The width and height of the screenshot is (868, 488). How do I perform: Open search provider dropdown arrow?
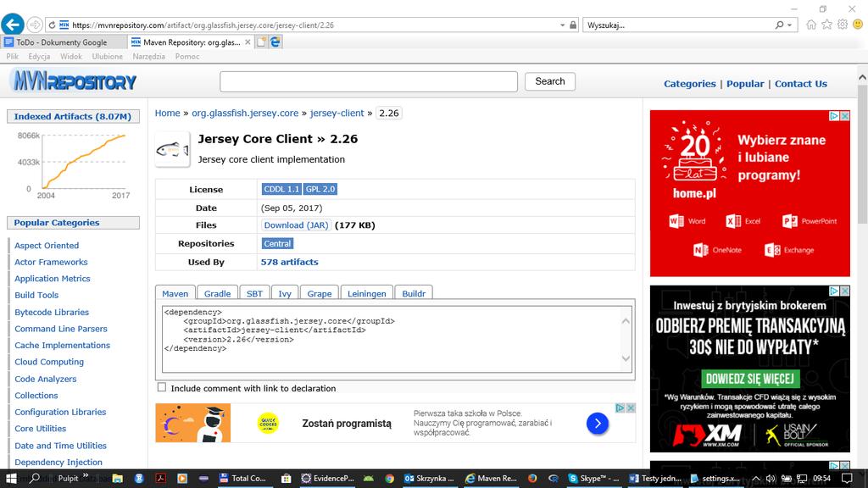[790, 25]
